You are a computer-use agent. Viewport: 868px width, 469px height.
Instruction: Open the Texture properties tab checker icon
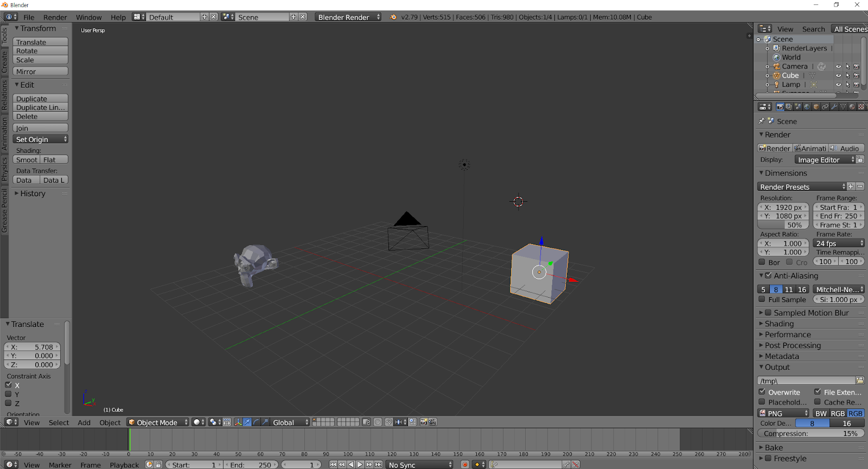(x=861, y=107)
